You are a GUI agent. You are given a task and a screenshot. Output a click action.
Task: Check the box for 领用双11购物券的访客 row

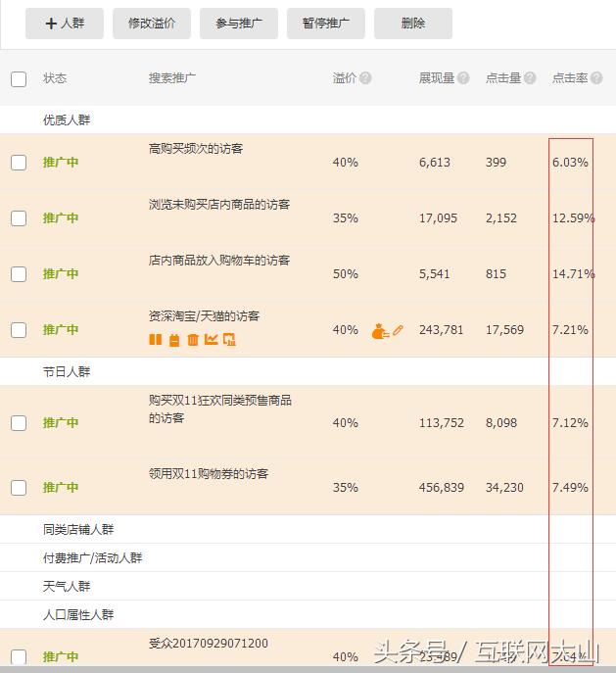click(x=19, y=488)
